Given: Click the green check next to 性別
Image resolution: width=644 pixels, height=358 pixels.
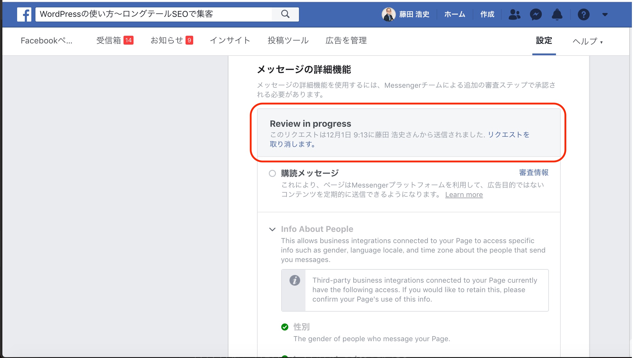Looking at the screenshot, I should [x=285, y=327].
